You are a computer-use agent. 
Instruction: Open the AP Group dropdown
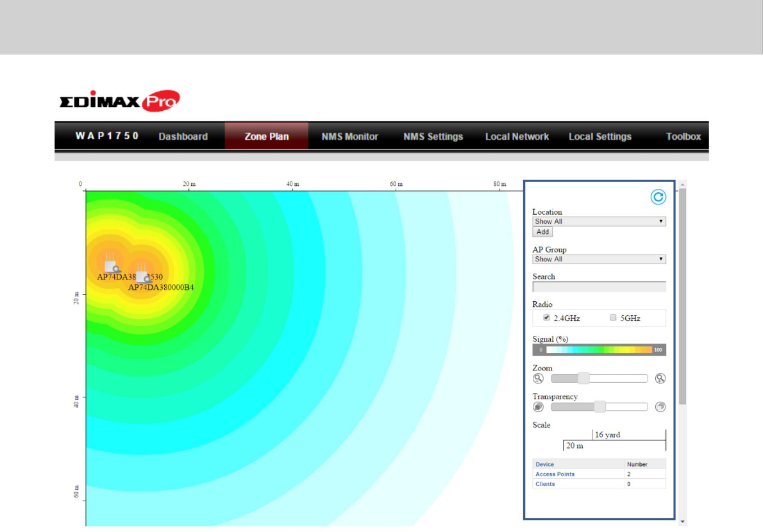click(x=599, y=259)
